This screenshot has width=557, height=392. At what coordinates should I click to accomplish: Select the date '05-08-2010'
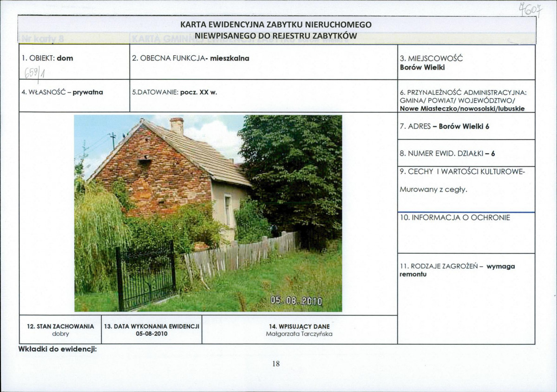pos(152,334)
